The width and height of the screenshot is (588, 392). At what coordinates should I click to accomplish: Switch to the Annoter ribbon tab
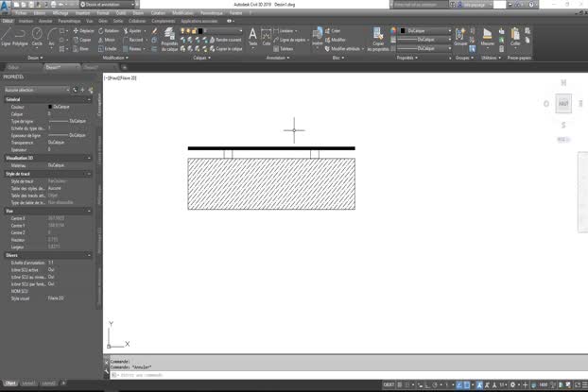pos(45,21)
